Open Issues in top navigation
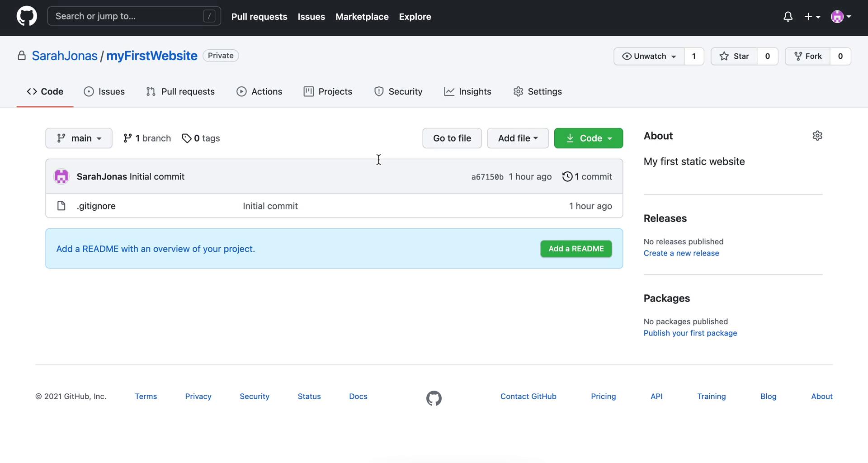The height and width of the screenshot is (463, 868). pos(311,17)
